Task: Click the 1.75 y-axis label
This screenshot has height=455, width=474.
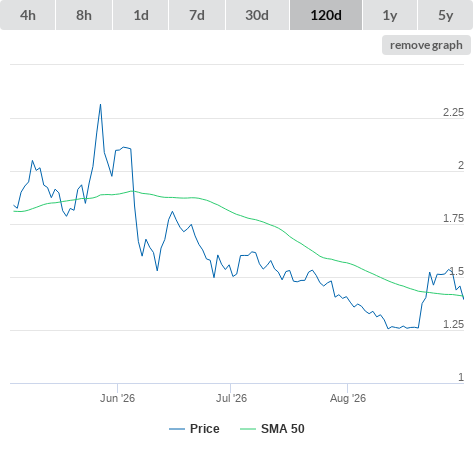Action: (x=453, y=218)
